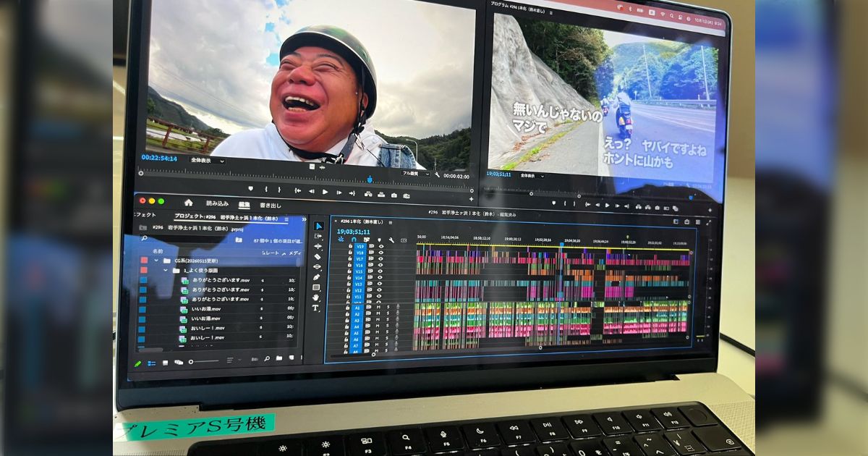This screenshot has width=868, height=456.
Task: Toggle captions track icon in timeline header
Action: click(404, 240)
